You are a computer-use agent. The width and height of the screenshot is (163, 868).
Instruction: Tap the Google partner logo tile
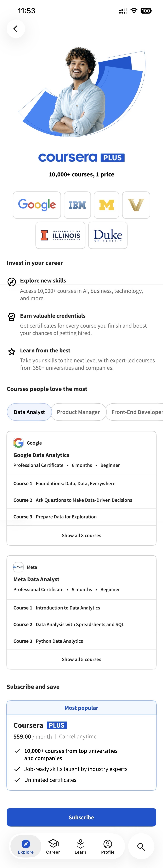[x=37, y=205]
